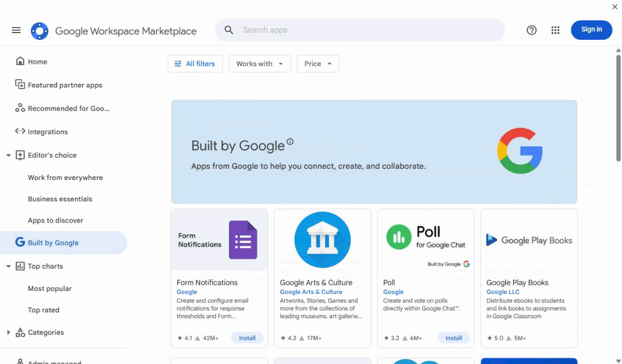Click the Form Notifications app title

pyautogui.click(x=207, y=282)
